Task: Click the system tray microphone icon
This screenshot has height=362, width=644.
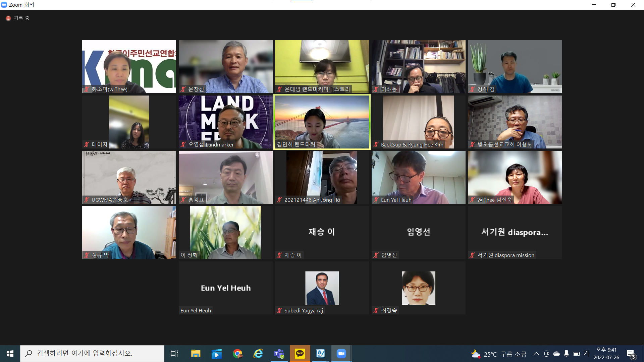Action: [566, 354]
